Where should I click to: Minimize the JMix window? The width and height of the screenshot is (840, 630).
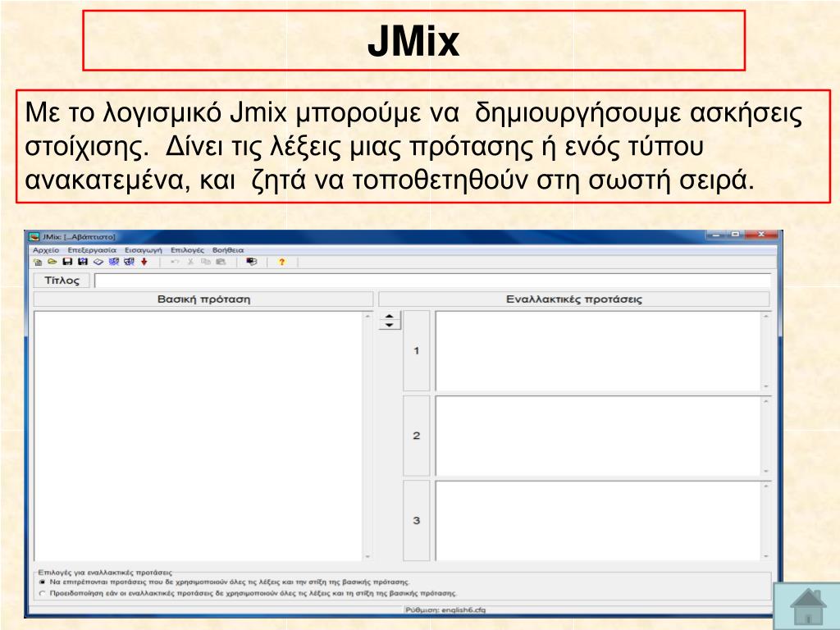click(x=715, y=235)
